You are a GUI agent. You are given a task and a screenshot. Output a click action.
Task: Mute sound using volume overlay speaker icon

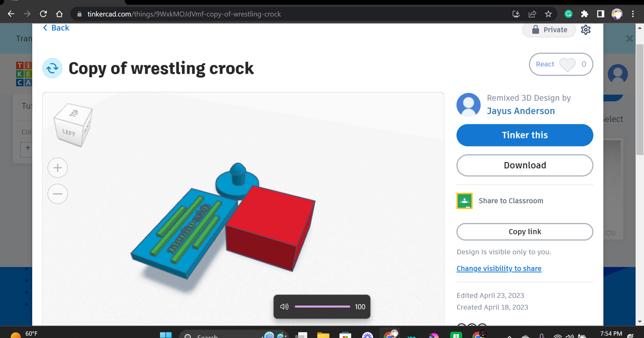284,307
